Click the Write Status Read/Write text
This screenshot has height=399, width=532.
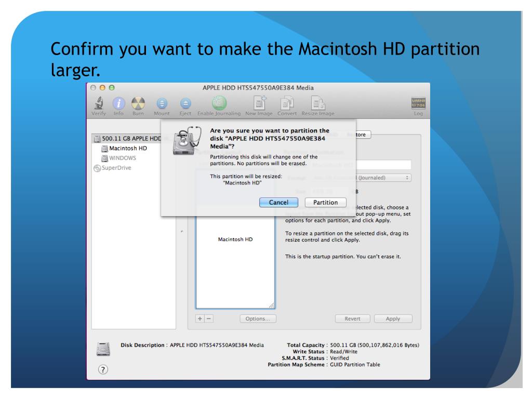click(x=343, y=352)
